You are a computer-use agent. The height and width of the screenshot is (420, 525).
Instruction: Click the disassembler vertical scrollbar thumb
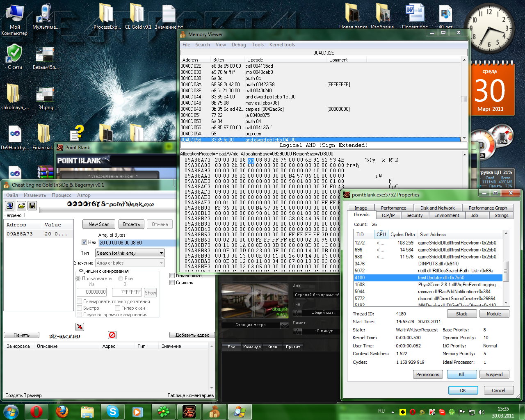pyautogui.click(x=464, y=99)
